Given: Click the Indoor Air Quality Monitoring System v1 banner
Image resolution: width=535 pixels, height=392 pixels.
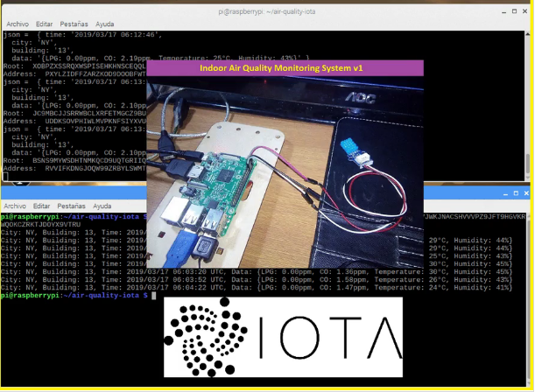Looking at the screenshot, I should [285, 68].
